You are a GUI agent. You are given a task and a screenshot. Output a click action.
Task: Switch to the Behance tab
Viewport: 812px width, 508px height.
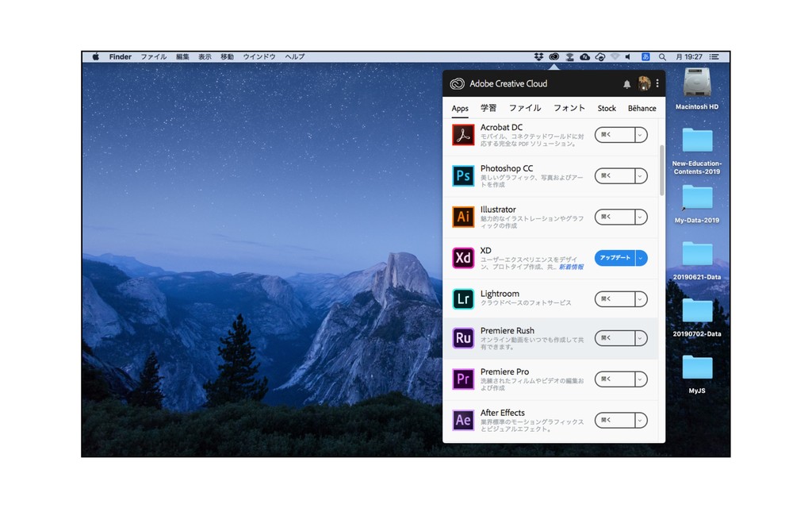642,108
